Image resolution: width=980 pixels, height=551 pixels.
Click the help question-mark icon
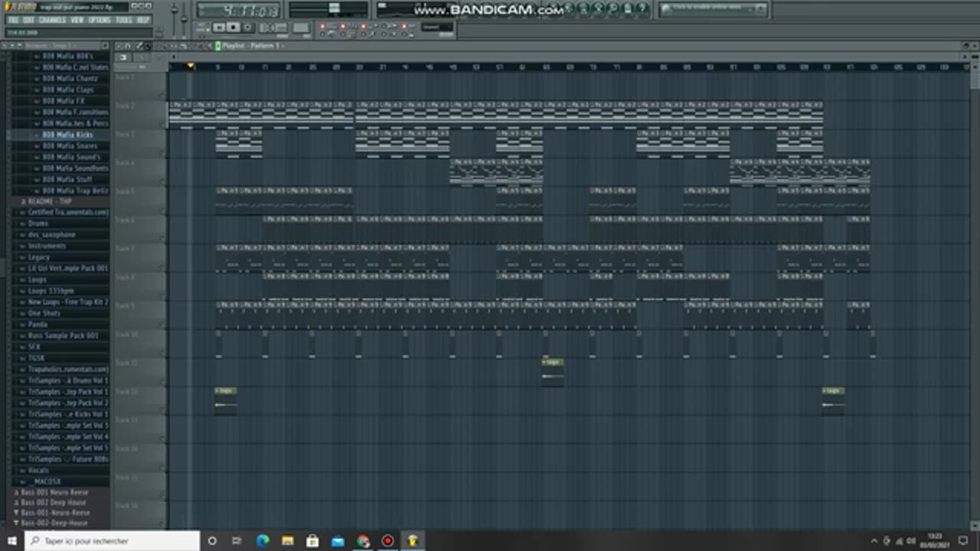[x=641, y=9]
